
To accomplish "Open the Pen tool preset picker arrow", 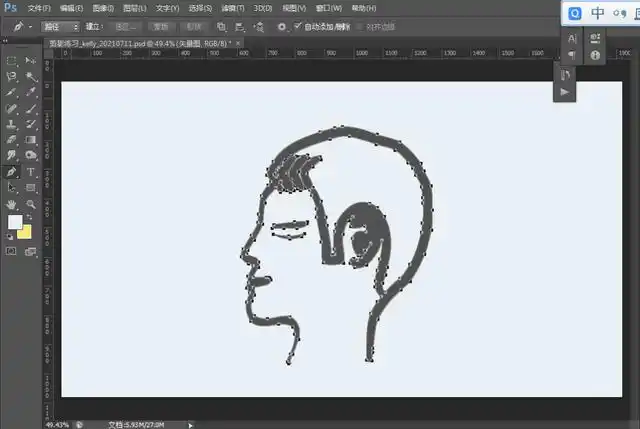I will pyautogui.click(x=30, y=27).
